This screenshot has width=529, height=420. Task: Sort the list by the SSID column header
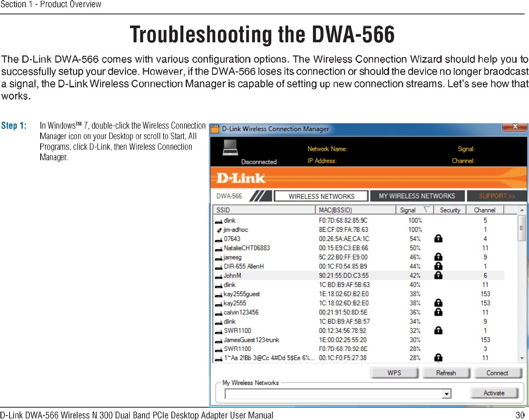(264, 210)
